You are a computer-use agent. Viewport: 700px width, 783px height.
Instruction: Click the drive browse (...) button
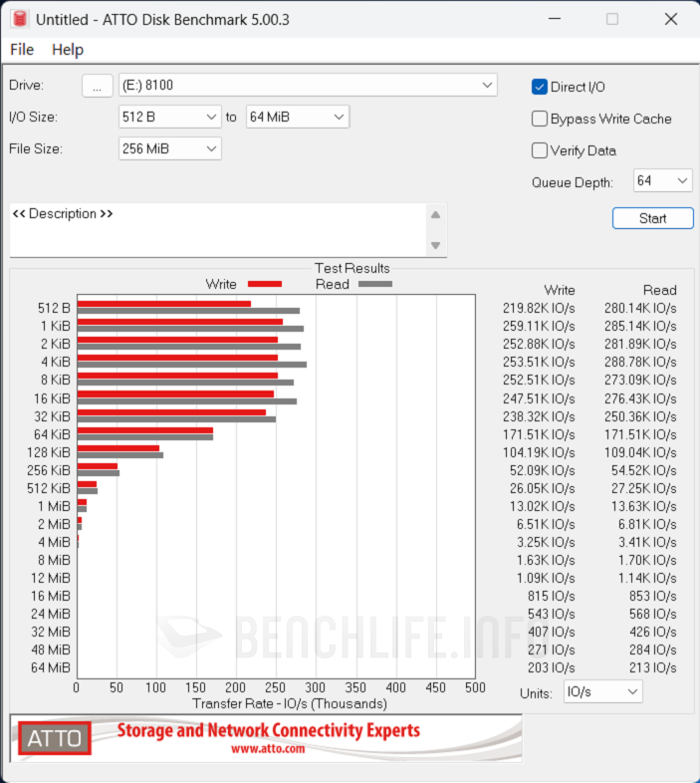point(97,86)
